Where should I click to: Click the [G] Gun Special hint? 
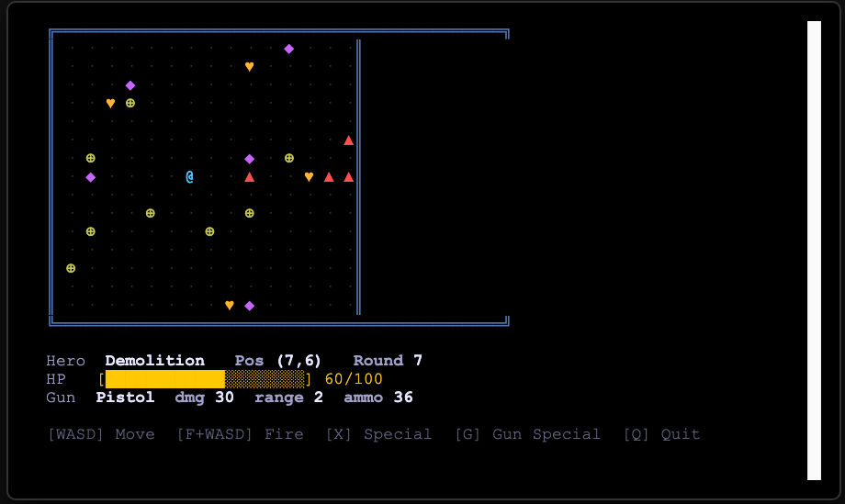(x=527, y=434)
